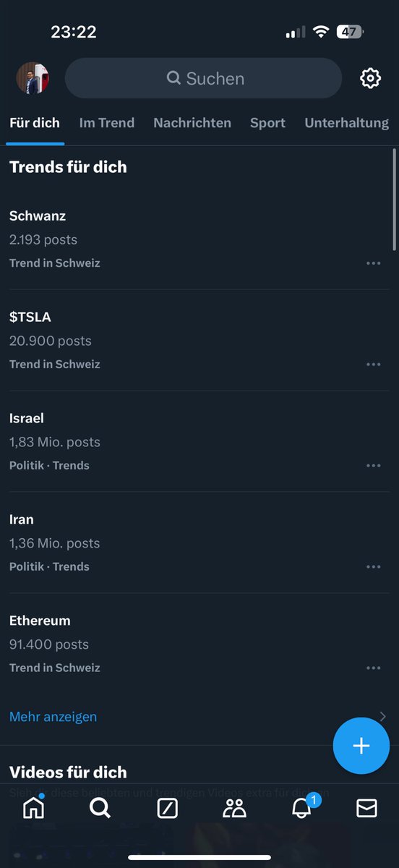Image resolution: width=399 pixels, height=868 pixels.
Task: Click the Mehr anzeigen link
Action: tap(53, 717)
